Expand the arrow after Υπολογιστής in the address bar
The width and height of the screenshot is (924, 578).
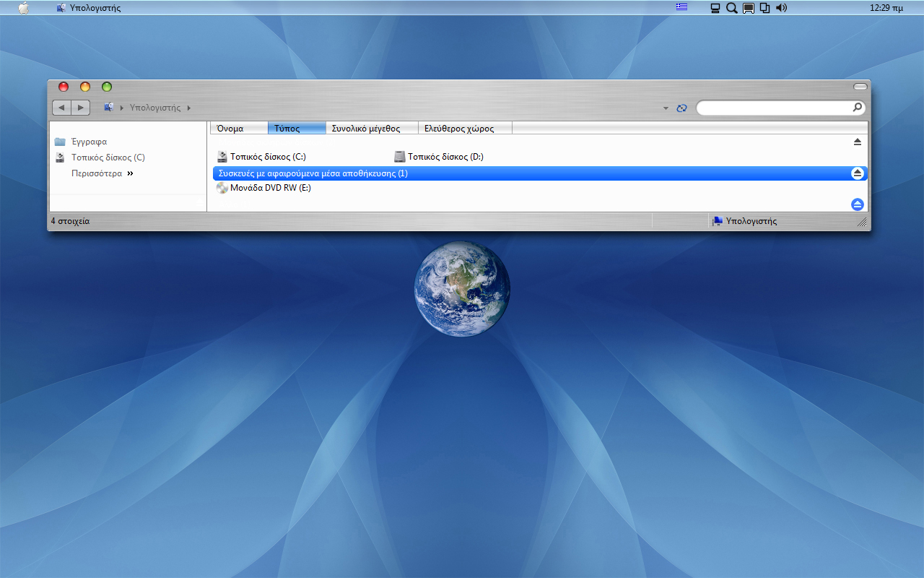189,108
